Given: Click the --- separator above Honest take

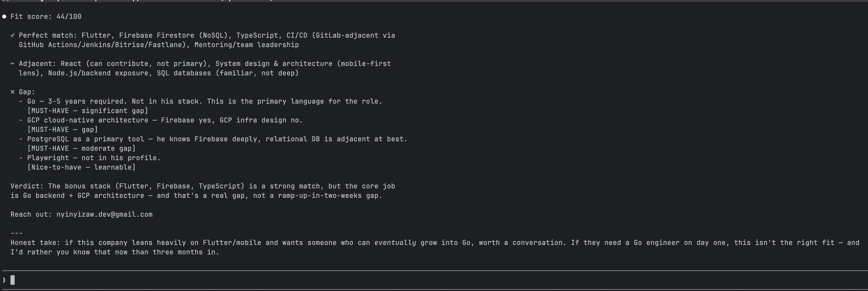Looking at the screenshot, I should (16, 233).
